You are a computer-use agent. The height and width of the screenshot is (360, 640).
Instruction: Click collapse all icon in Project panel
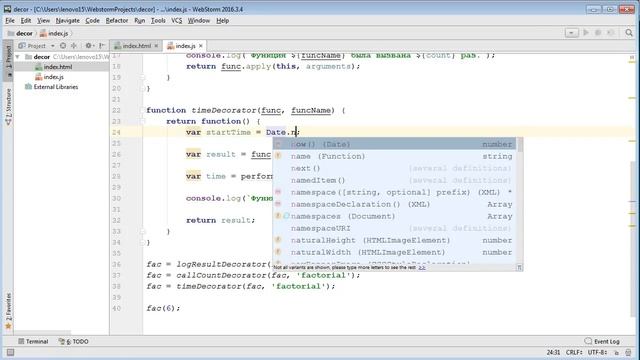pyautogui.click(x=74, y=46)
